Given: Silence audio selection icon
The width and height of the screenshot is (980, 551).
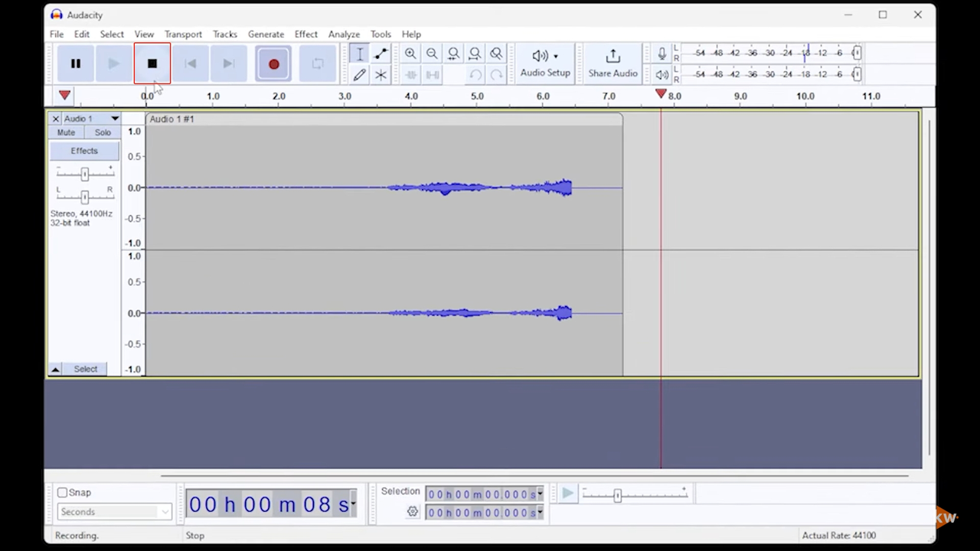Looking at the screenshot, I should click(432, 75).
